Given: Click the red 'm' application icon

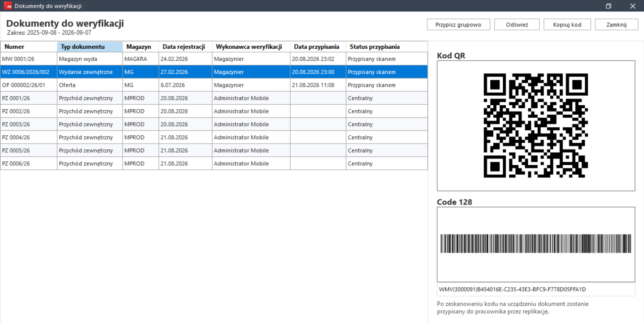Looking at the screenshot, I should tap(8, 6).
